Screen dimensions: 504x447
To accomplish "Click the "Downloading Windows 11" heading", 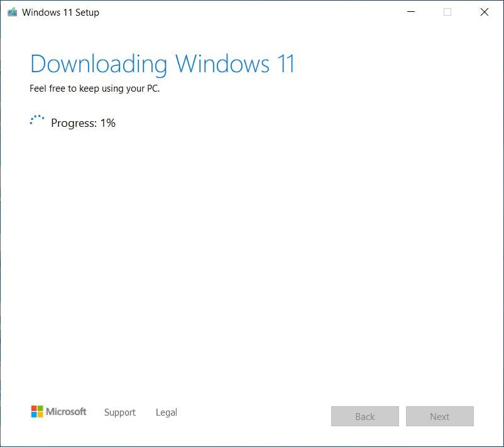I will [x=162, y=65].
